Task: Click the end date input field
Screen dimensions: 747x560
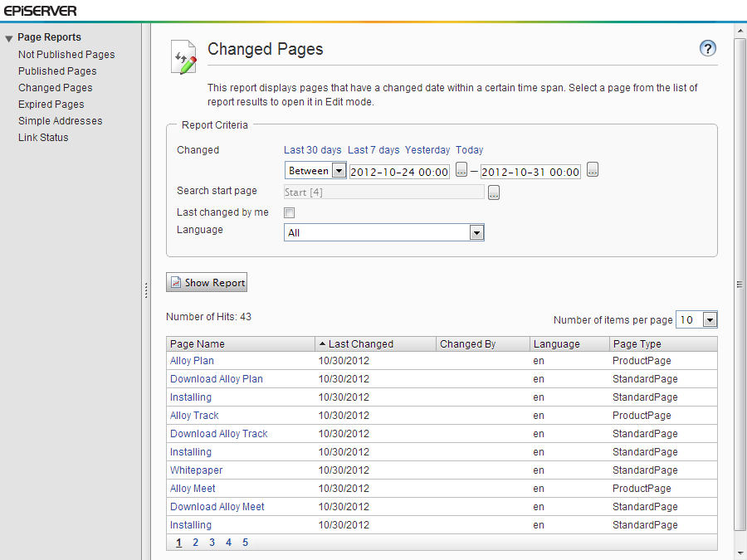Action: click(530, 172)
